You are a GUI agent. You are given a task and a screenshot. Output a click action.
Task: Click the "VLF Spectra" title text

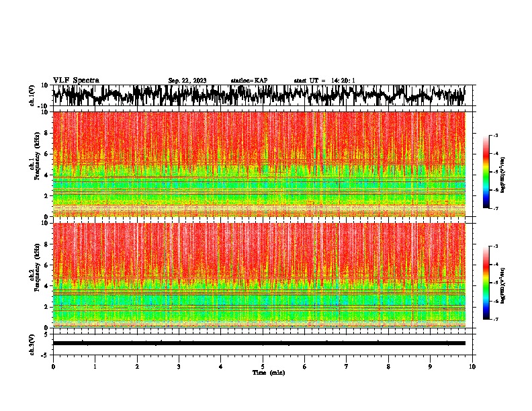tap(76, 80)
